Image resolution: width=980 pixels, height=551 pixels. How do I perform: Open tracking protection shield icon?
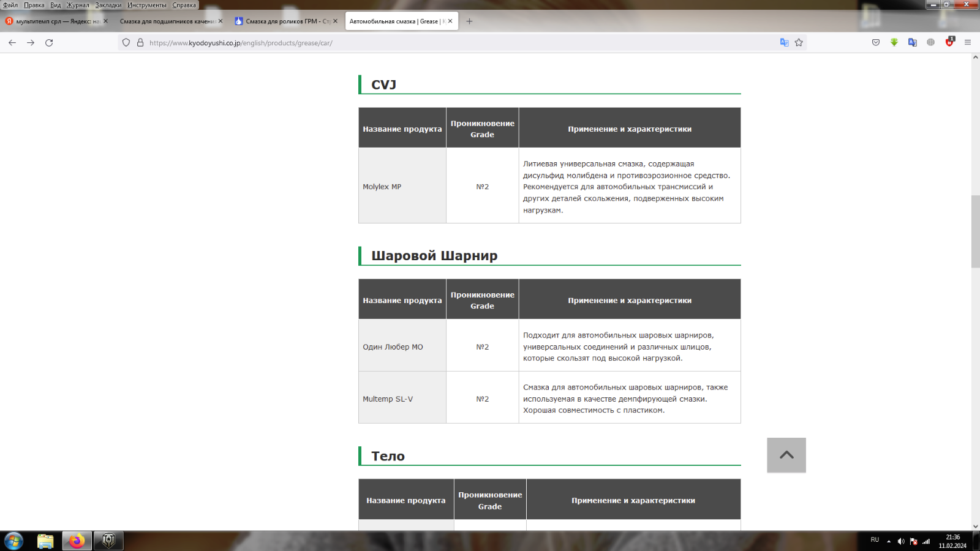(126, 43)
